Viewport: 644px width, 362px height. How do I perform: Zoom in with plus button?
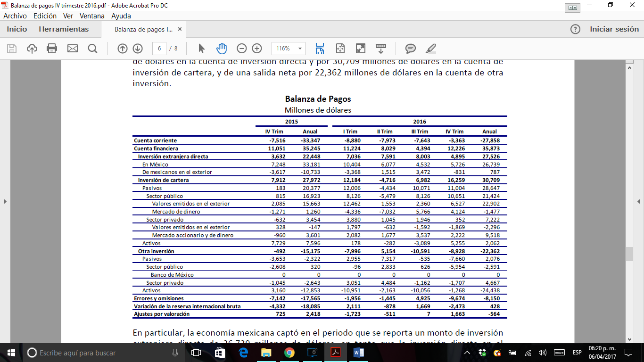click(257, 49)
